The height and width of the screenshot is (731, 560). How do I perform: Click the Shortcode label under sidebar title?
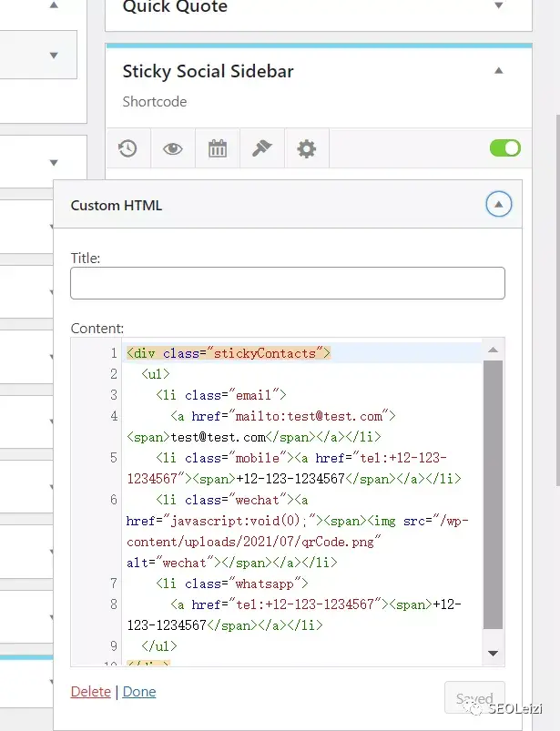[154, 102]
